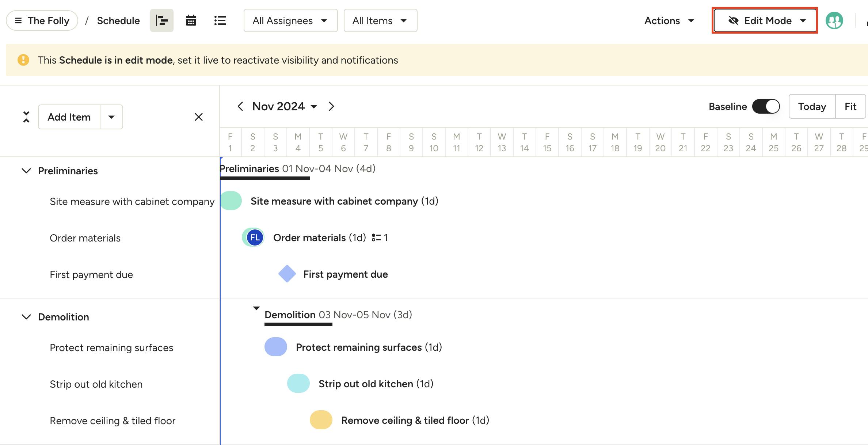The width and height of the screenshot is (868, 445).
Task: Open the Edit Mode dropdown
Action: click(765, 20)
